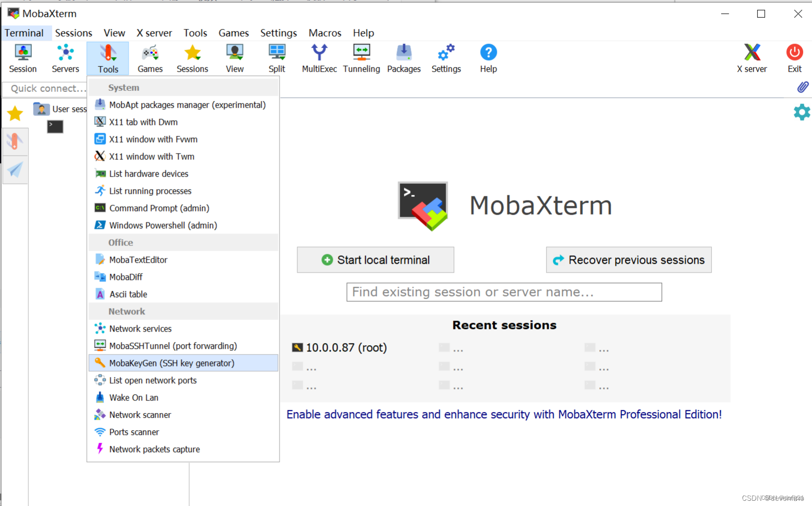
Task: Select MobApt packages manager (experimental)
Action: pyautogui.click(x=183, y=105)
